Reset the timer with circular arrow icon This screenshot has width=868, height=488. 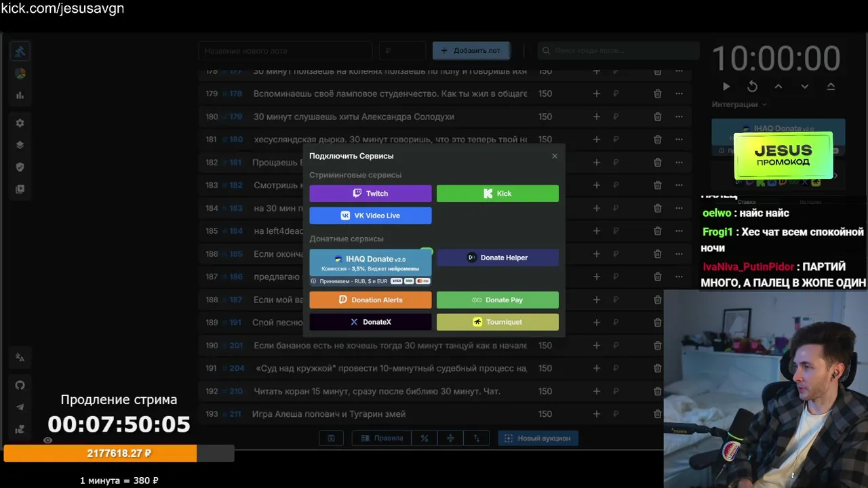coord(752,87)
